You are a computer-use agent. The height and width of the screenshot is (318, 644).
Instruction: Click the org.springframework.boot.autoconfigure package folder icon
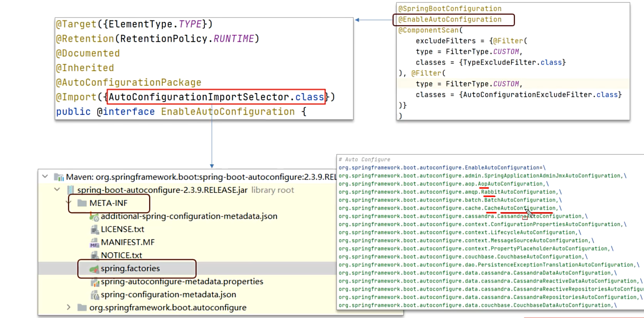(82, 308)
